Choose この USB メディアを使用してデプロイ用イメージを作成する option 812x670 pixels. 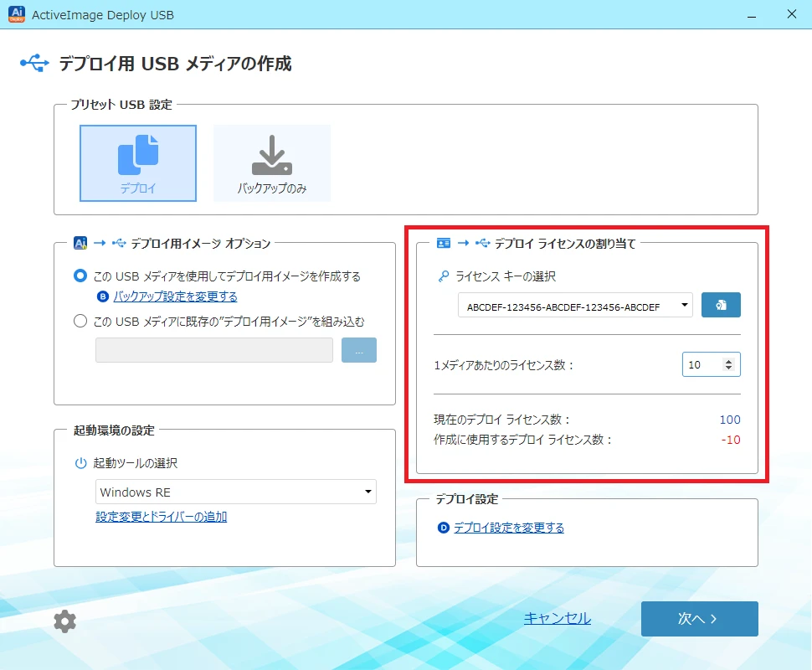coord(80,276)
